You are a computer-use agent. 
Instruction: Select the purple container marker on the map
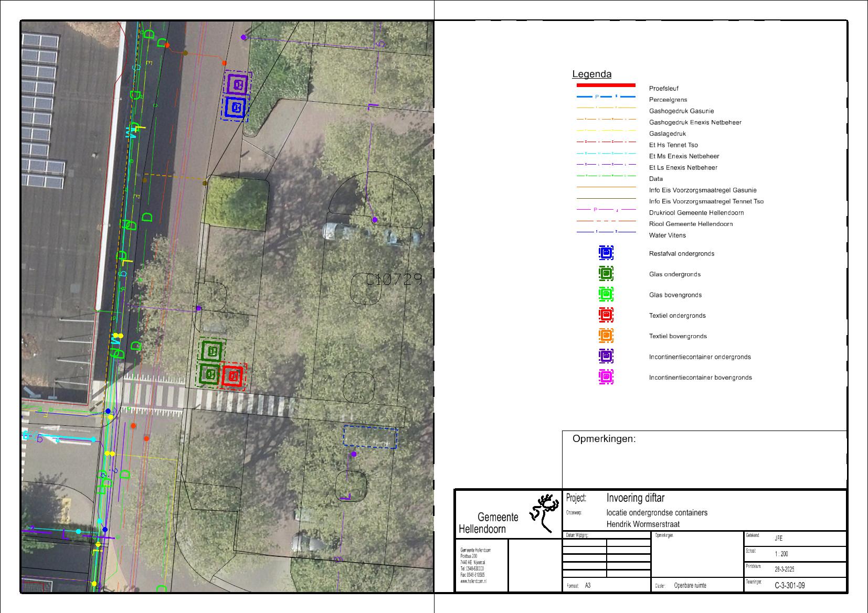(238, 84)
